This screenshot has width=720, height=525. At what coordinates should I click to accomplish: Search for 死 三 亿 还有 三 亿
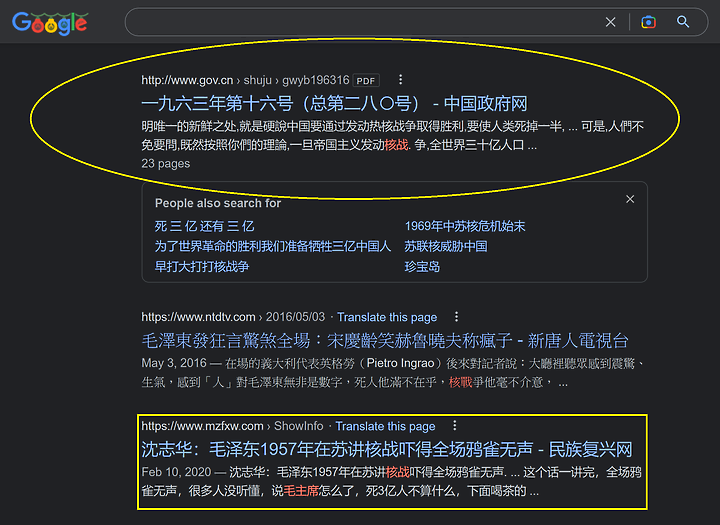[x=204, y=226]
